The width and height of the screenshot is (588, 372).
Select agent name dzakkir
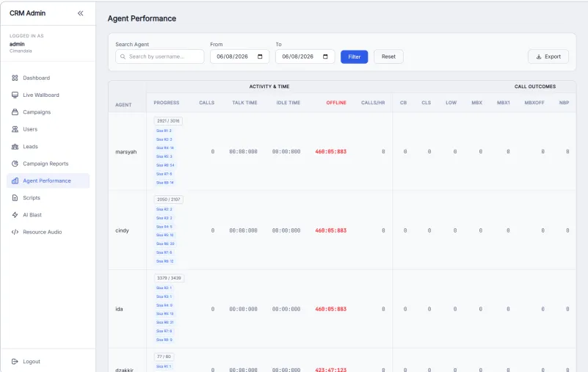(125, 370)
